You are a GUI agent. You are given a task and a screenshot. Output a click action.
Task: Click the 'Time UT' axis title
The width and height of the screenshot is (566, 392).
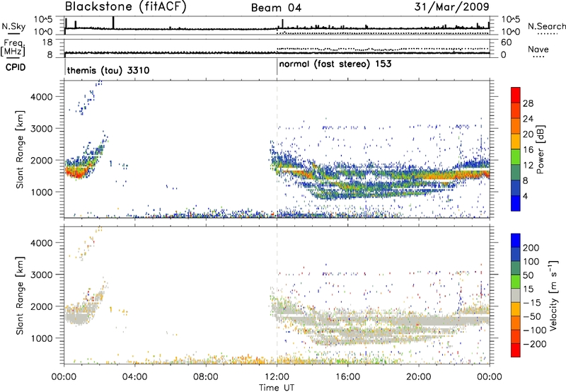pyautogui.click(x=277, y=388)
